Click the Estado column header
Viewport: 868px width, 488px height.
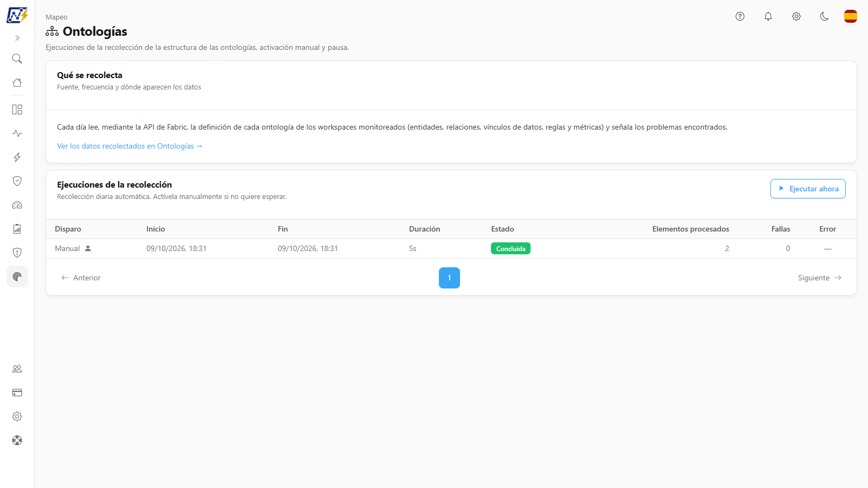coord(502,229)
